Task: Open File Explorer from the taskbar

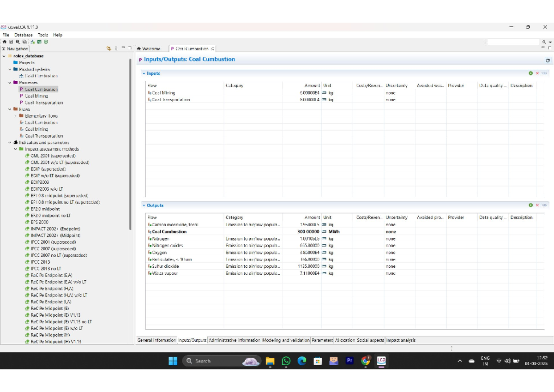Action: (270, 361)
